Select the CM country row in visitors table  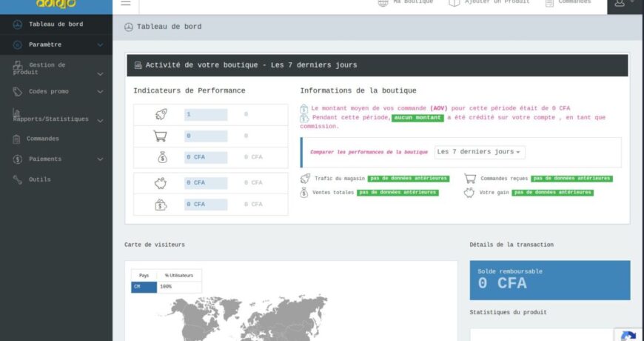[x=144, y=287]
